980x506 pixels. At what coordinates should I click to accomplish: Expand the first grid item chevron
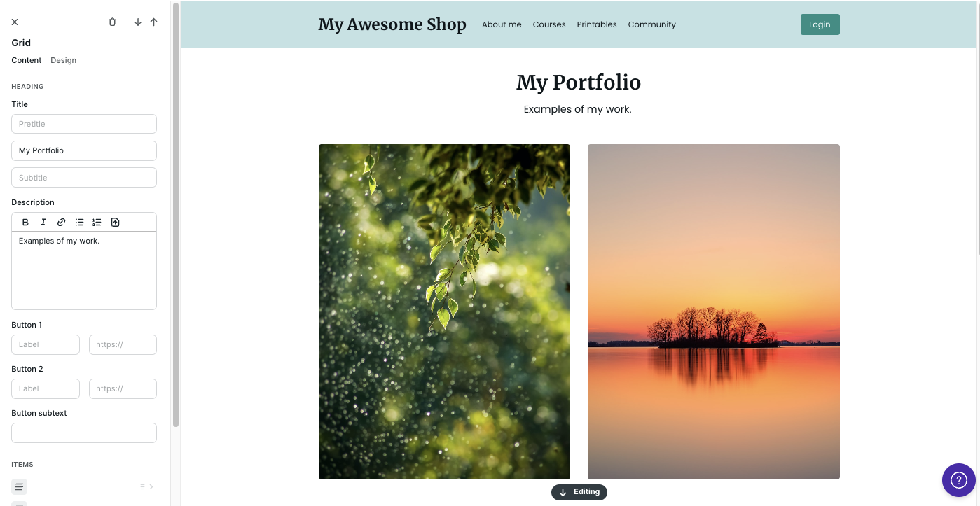[151, 486]
